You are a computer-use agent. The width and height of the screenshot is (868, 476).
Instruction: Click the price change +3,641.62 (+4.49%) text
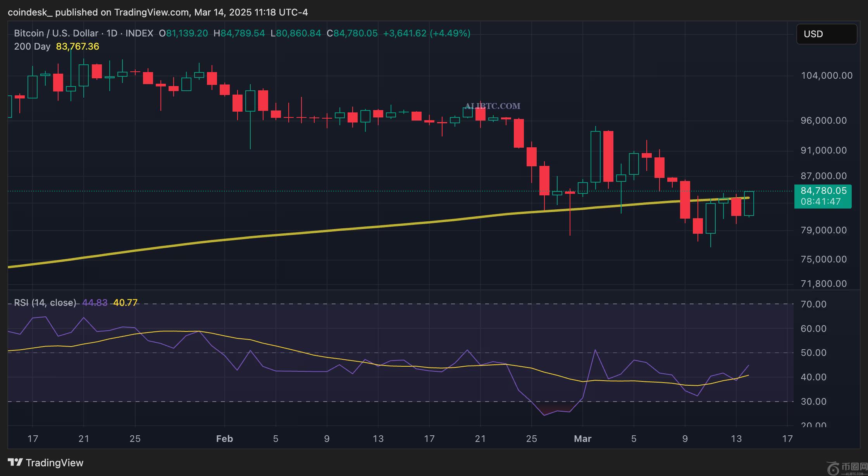[x=427, y=33]
